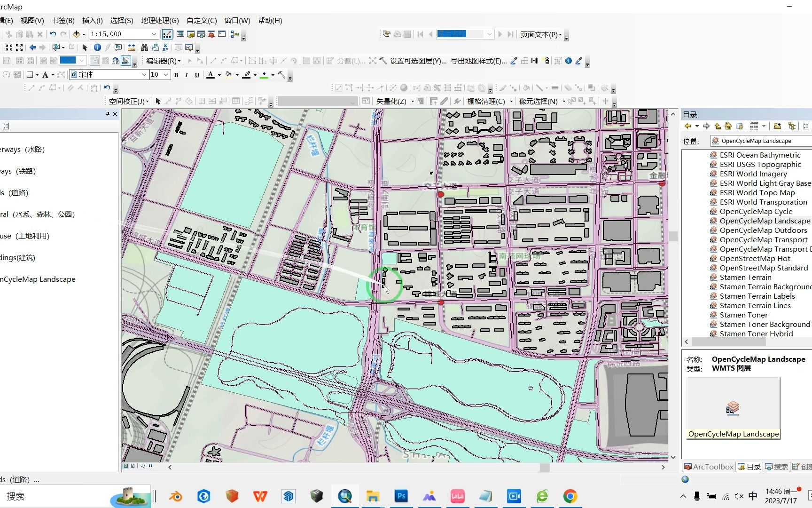The height and width of the screenshot is (508, 812).
Task: Click the fill color paint bucket
Action: [228, 75]
